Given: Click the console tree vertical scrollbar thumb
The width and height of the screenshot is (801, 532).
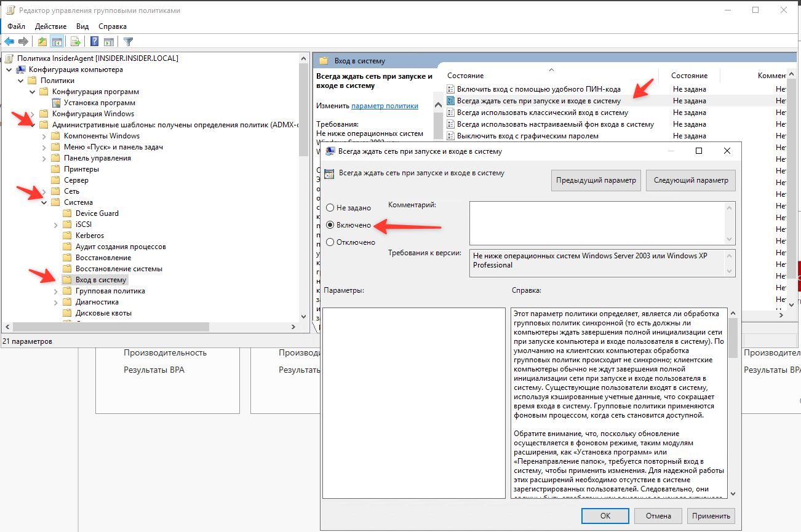Looking at the screenshot, I should click(x=303, y=109).
